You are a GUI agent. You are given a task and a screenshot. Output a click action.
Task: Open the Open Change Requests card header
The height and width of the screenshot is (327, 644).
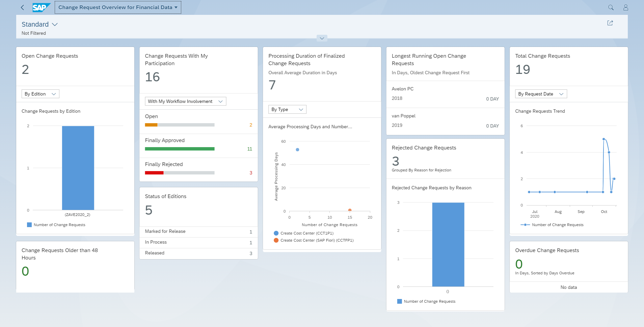[75, 66]
